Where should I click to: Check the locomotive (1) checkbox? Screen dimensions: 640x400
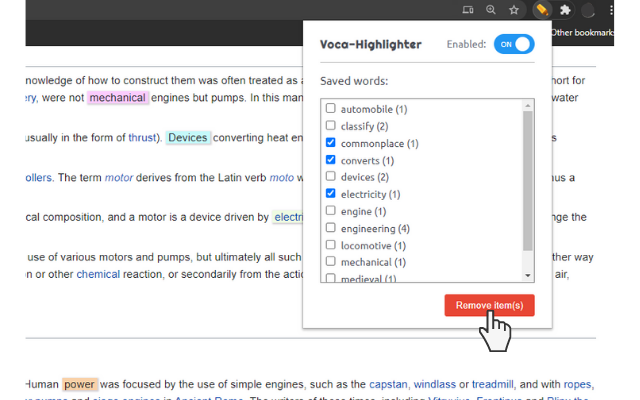tap(331, 245)
